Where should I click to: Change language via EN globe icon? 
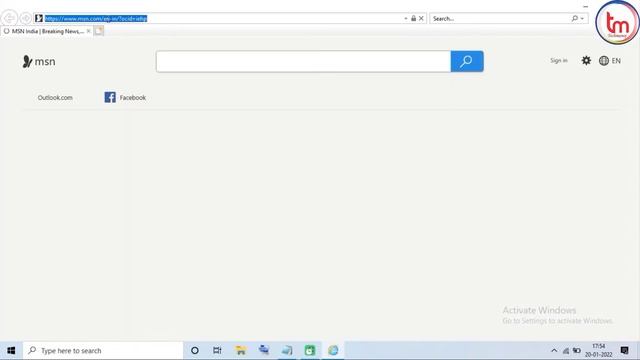point(610,60)
